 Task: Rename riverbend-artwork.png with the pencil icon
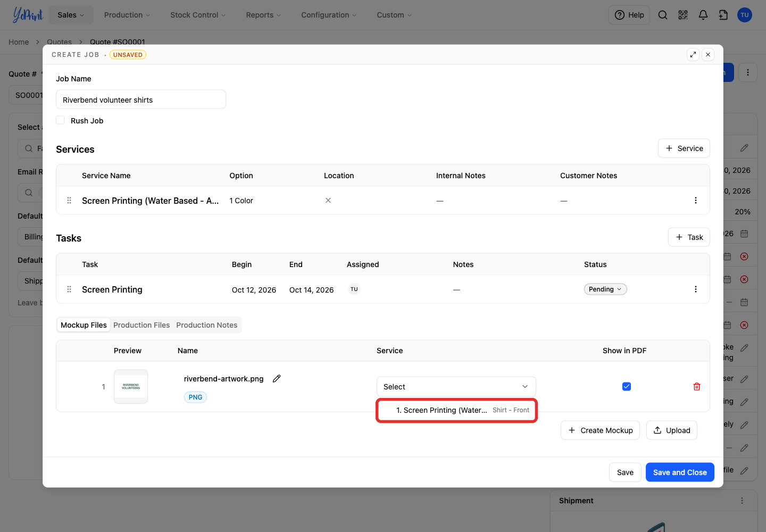tap(277, 379)
